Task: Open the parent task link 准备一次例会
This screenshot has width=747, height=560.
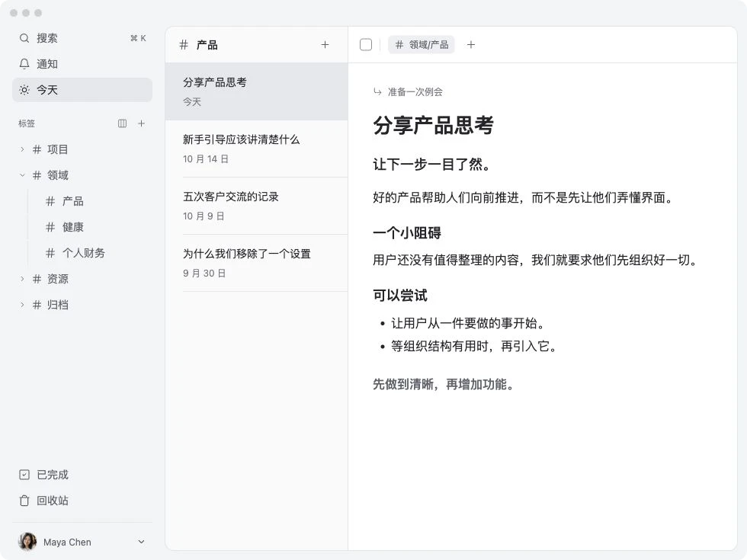Action: [x=415, y=91]
